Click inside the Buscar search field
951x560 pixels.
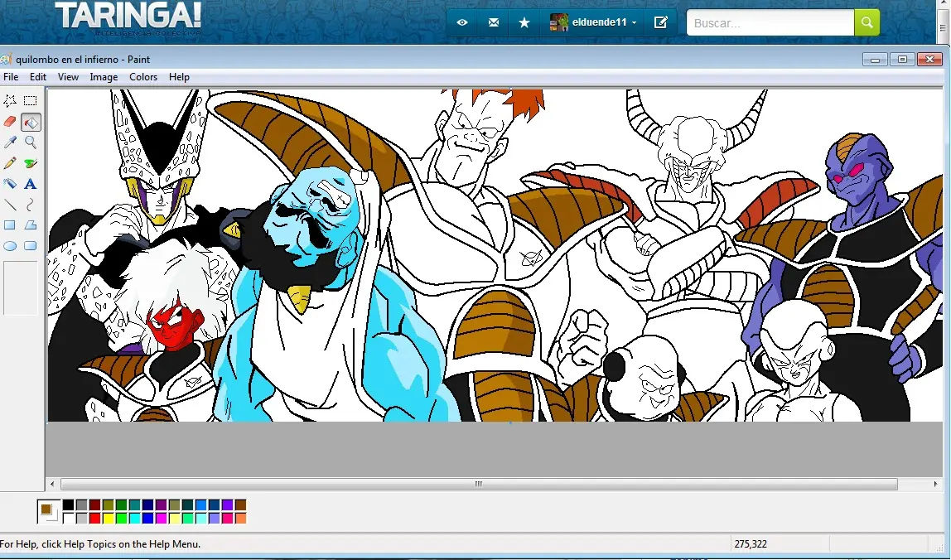click(x=770, y=23)
